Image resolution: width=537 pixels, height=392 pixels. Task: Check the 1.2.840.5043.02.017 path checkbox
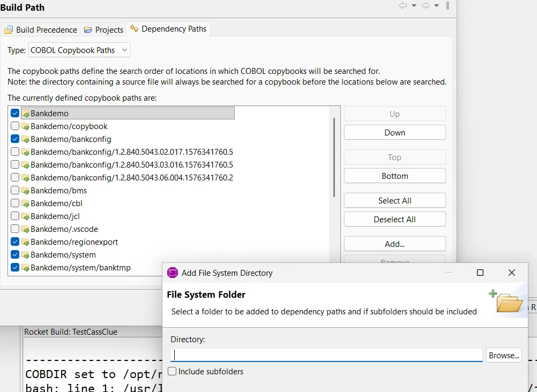(x=14, y=152)
